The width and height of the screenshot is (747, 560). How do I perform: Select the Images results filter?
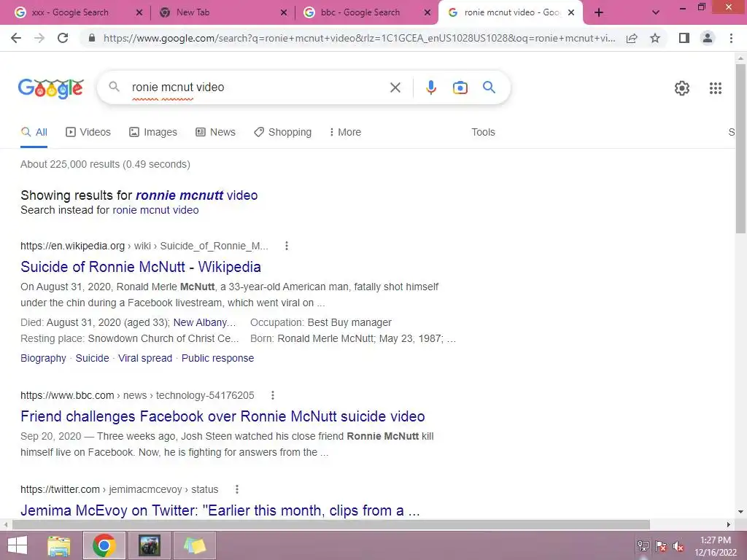153,133
